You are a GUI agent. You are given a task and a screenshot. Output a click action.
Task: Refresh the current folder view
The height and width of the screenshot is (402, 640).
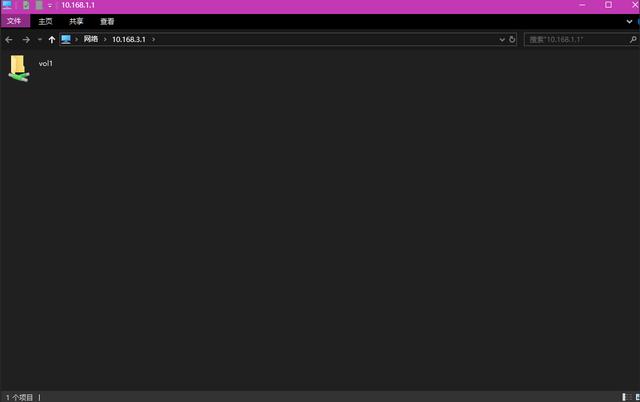512,40
